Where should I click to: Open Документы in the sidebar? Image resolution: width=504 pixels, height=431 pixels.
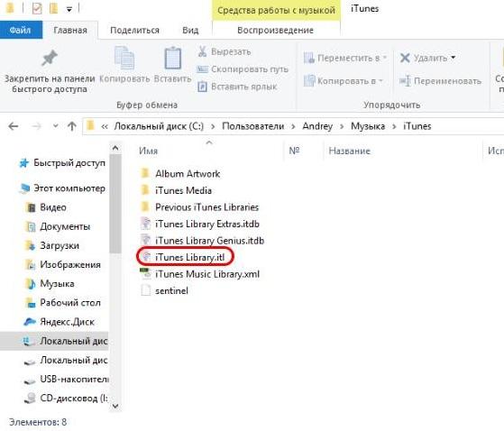[x=65, y=226]
